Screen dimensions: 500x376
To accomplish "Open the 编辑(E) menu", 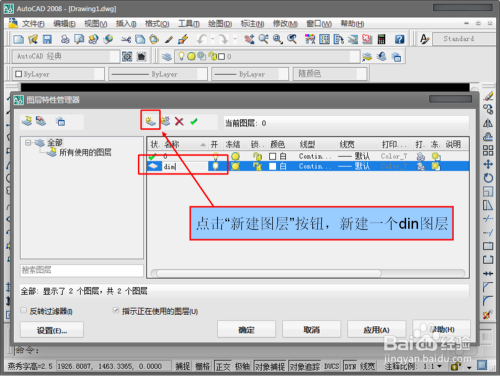I will click(x=64, y=24).
